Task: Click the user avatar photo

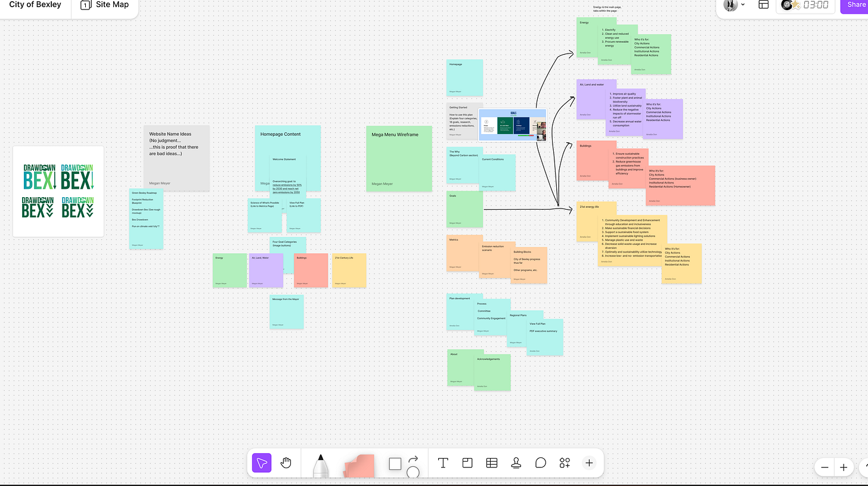Action: pos(730,5)
